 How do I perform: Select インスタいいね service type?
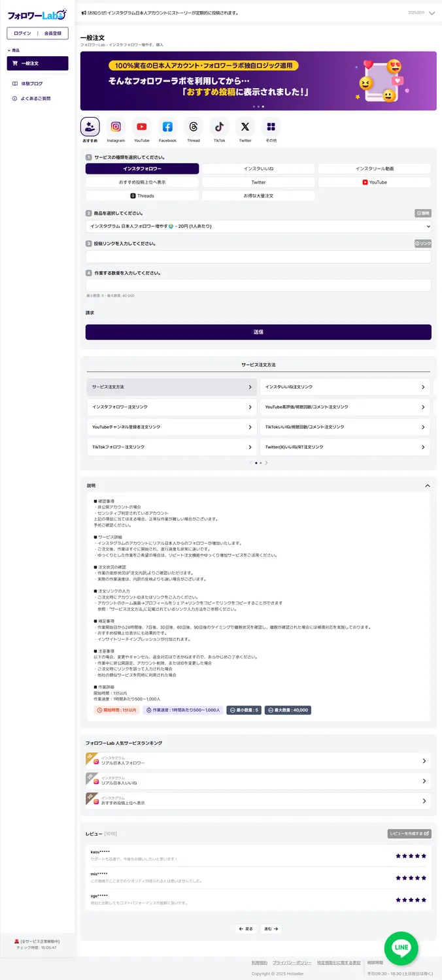pyautogui.click(x=258, y=169)
